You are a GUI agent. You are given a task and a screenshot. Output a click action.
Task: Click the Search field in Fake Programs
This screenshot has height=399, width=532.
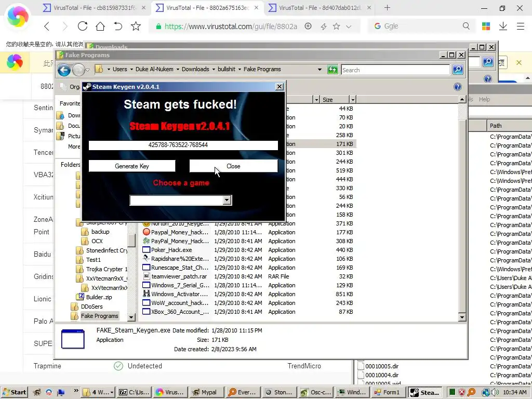tap(395, 70)
